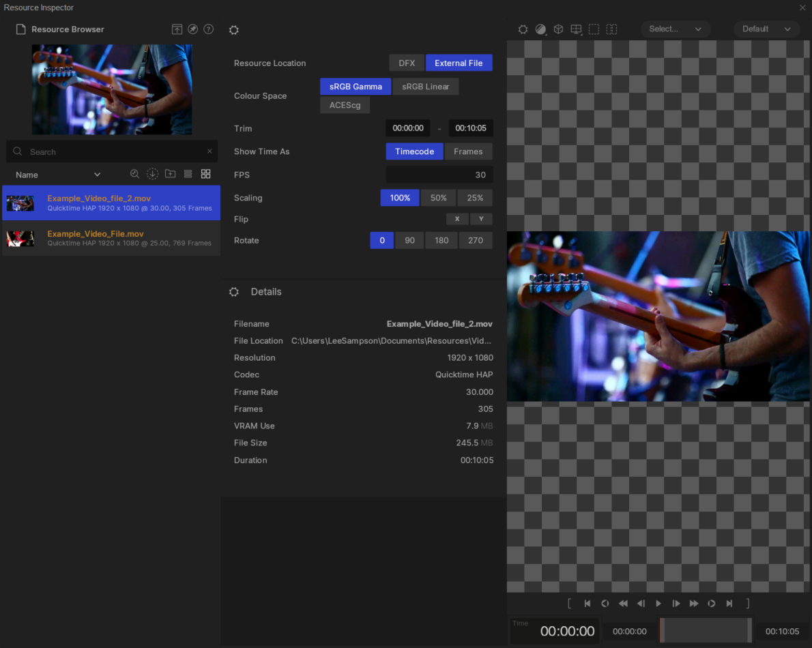Image resolution: width=812 pixels, height=648 pixels.
Task: Open Resource Browser help
Action: pos(208,29)
